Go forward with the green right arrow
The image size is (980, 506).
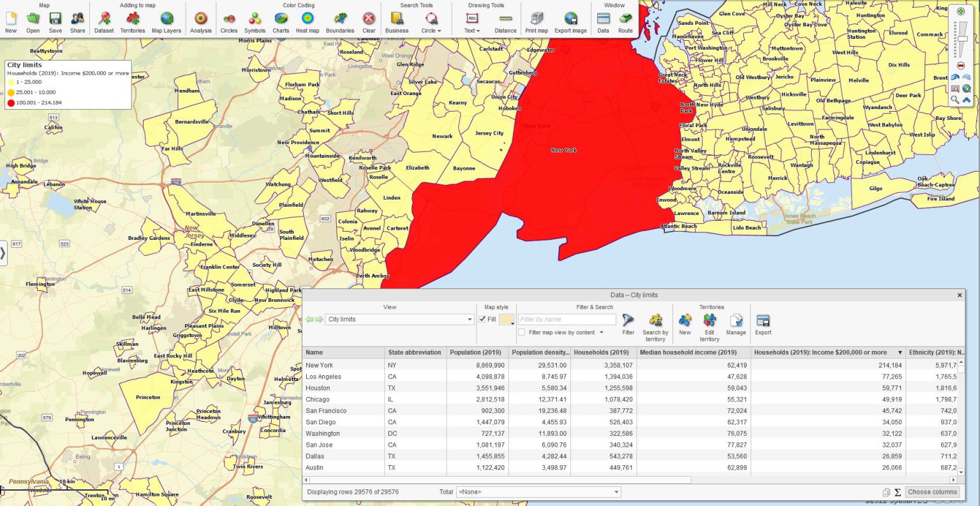[319, 320]
